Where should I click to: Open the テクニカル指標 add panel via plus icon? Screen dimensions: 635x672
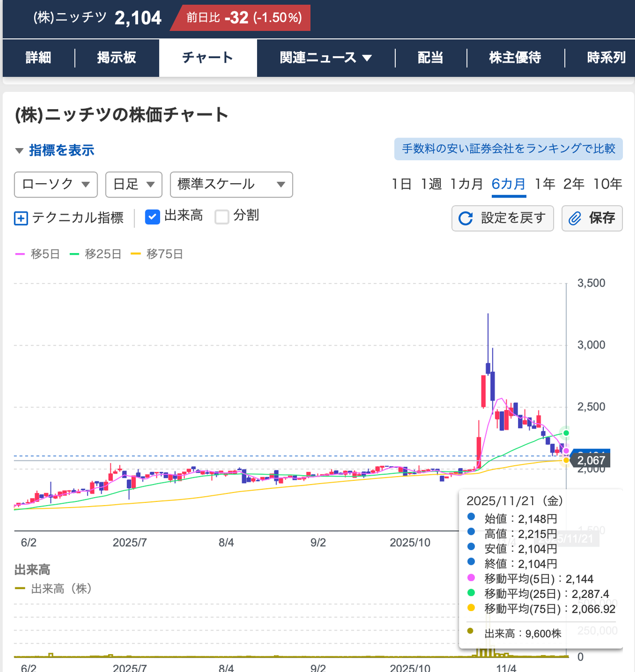coord(20,218)
